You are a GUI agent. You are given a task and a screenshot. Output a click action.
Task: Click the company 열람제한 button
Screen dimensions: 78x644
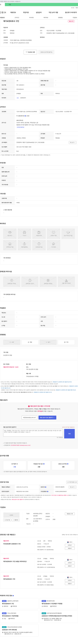(16, 520)
